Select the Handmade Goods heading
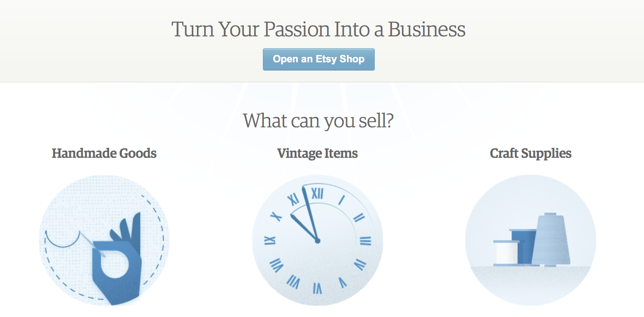The height and width of the screenshot is (317, 644). click(104, 153)
